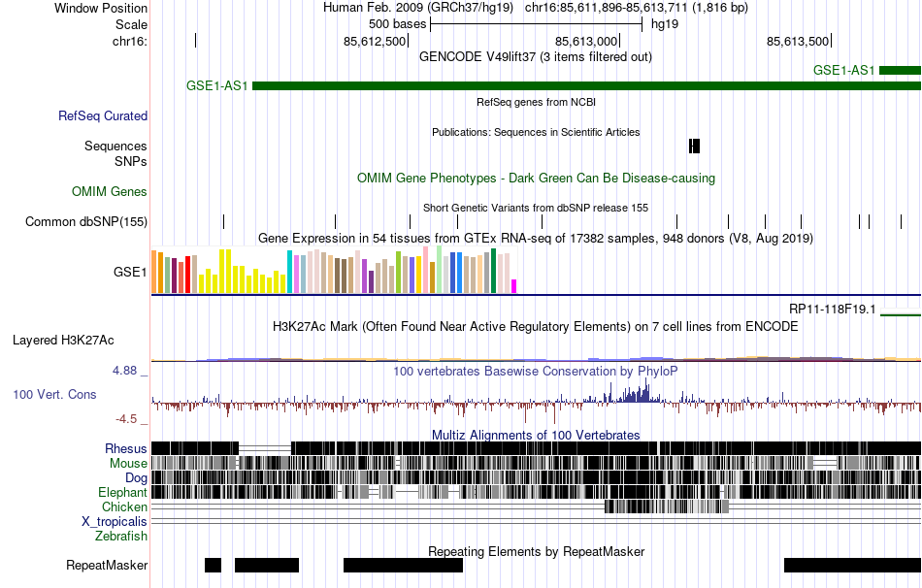Click the Elephant alignment label

click(x=122, y=493)
